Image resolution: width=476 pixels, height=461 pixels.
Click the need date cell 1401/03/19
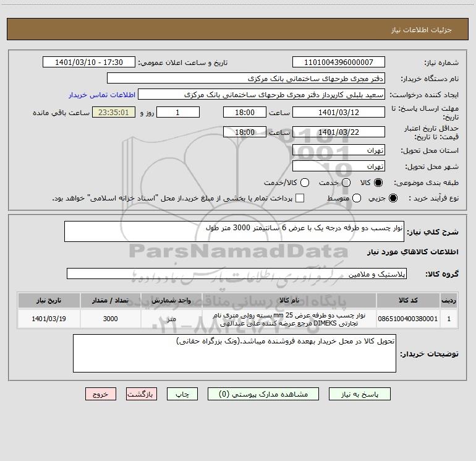49,319
